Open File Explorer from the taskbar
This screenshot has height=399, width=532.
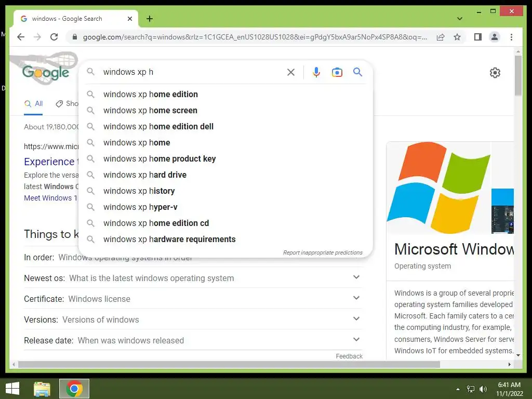[42, 389]
